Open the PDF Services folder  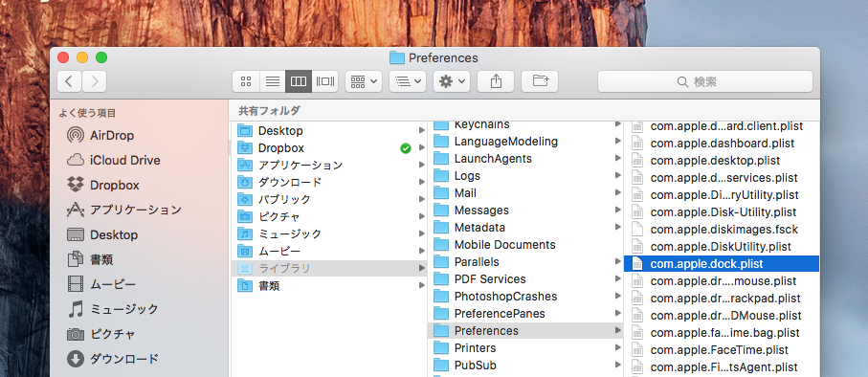coord(526,279)
